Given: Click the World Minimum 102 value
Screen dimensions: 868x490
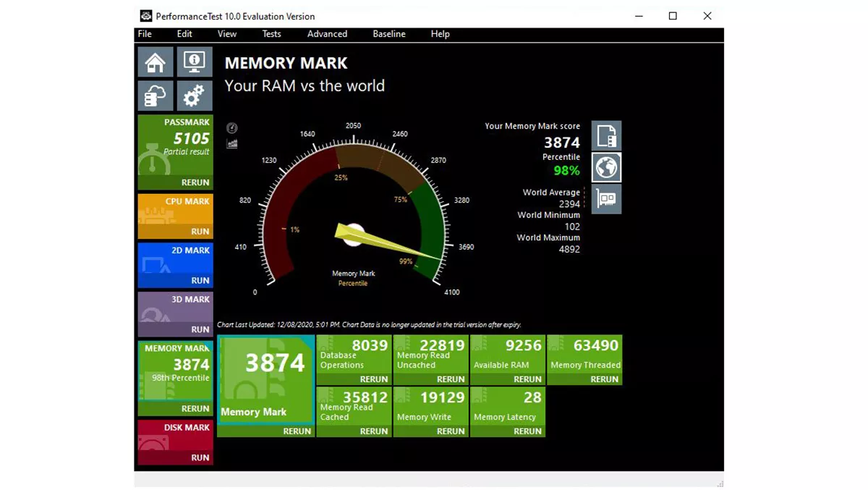Looking at the screenshot, I should (572, 227).
